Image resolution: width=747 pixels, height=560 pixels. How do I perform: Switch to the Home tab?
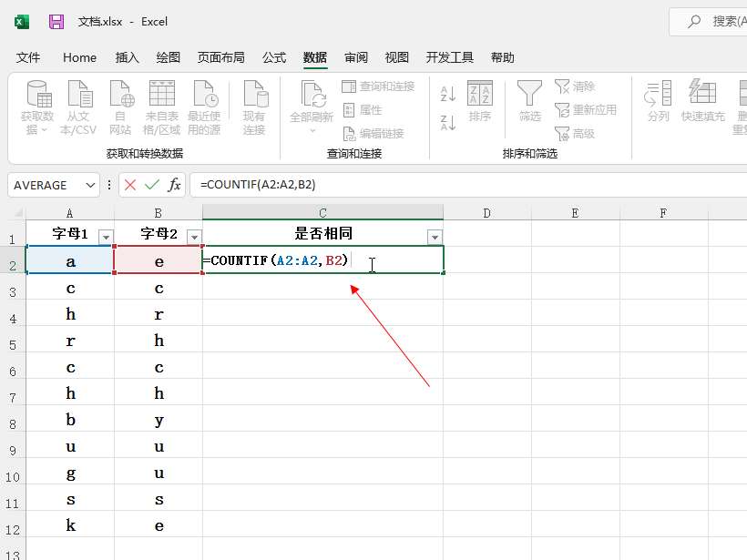pos(79,57)
